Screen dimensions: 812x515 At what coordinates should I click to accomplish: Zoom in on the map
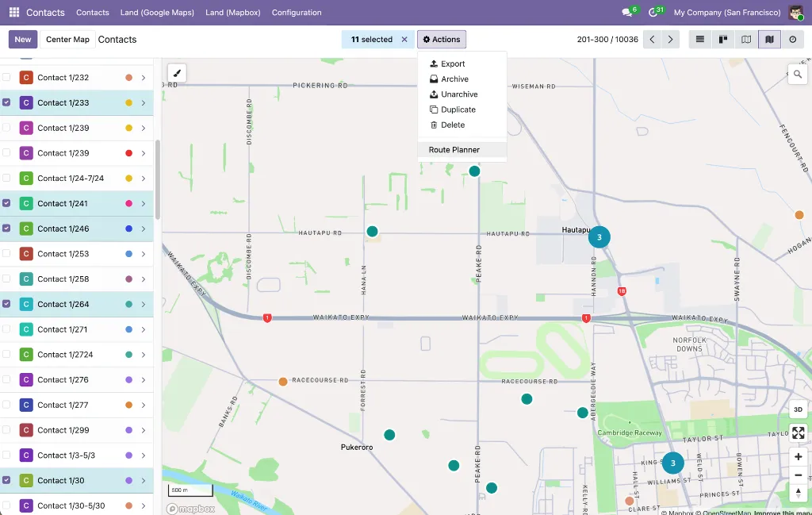[x=798, y=456]
